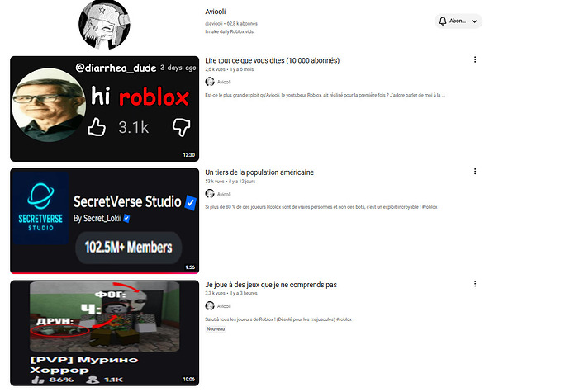Screen dimensions: 570x392
Task: Open the '@aviooli' handle and '62,8 k abonnés' line
Action: point(231,24)
